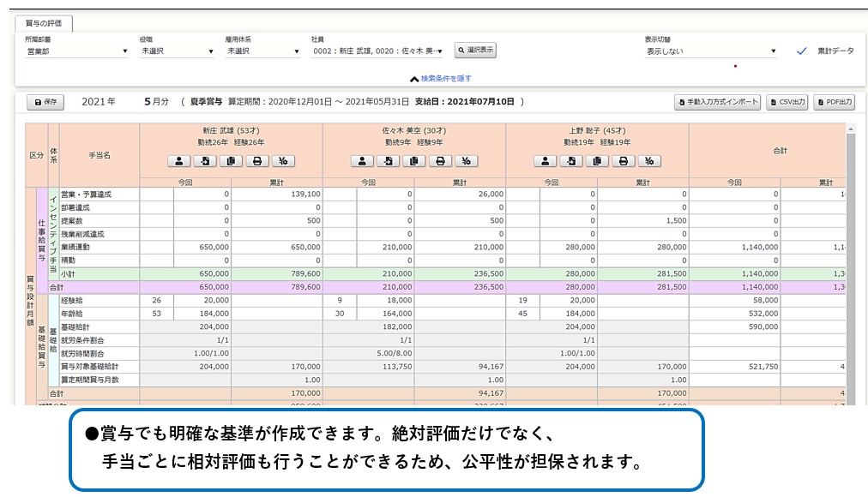Open the person icon for 上野 聡子
The height and width of the screenshot is (497, 868).
click(546, 161)
